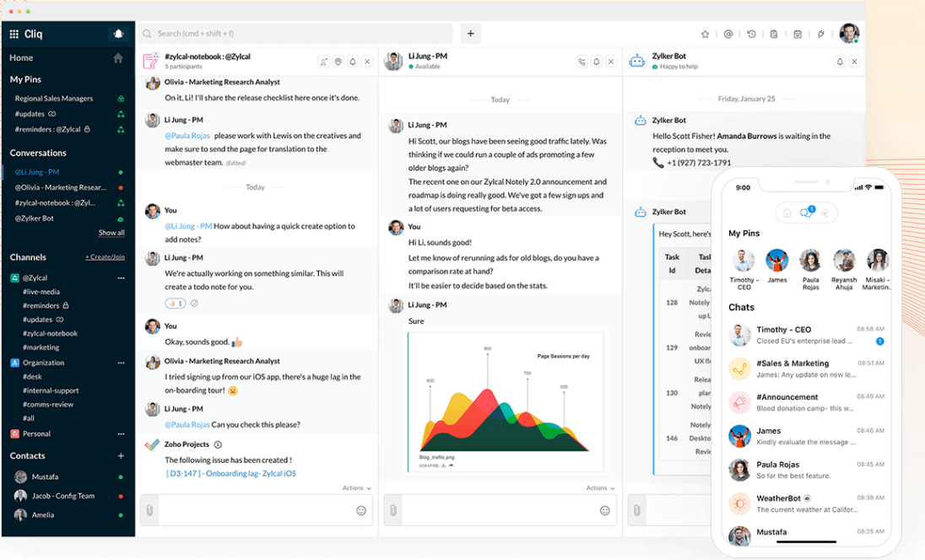This screenshot has width=925, height=560.
Task: Attach a file in Zylker Bot message box
Action: [637, 510]
